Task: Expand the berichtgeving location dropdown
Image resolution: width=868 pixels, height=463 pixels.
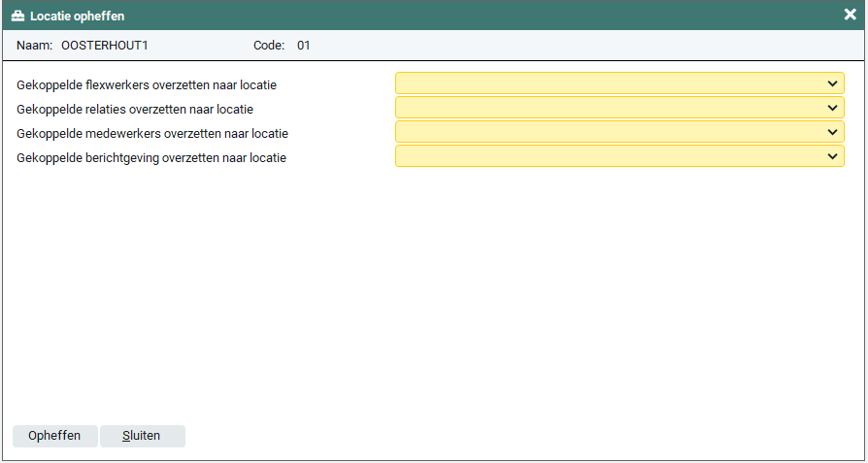Action: [x=618, y=156]
